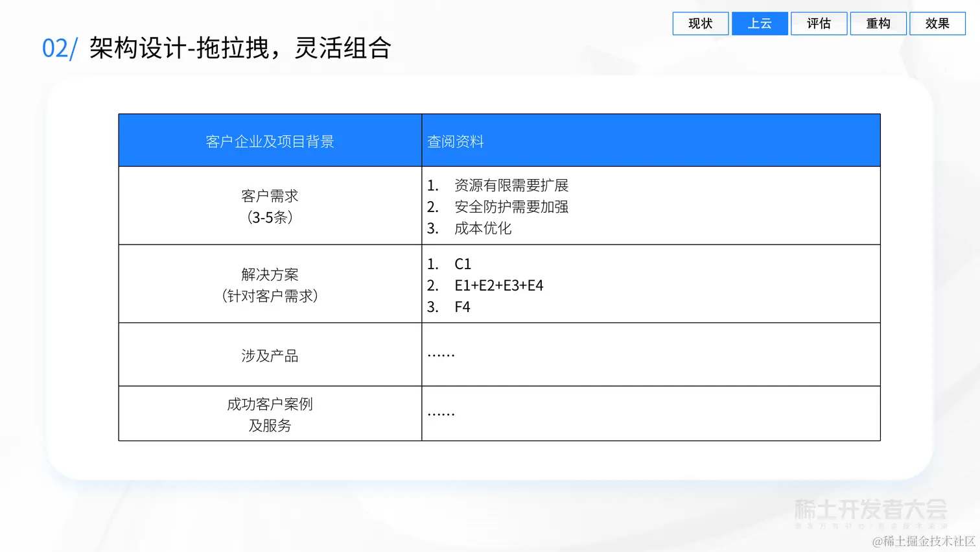Go to the 效果 tab

937,23
